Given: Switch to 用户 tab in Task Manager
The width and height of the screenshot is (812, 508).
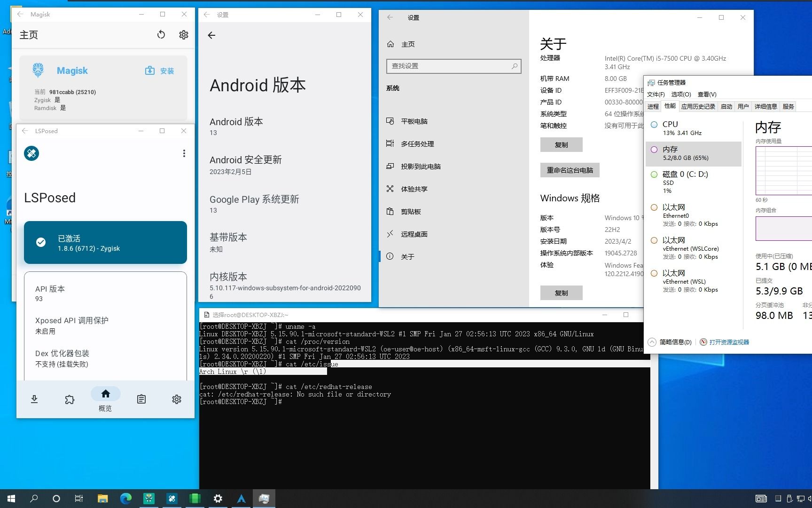Looking at the screenshot, I should click(x=743, y=107).
